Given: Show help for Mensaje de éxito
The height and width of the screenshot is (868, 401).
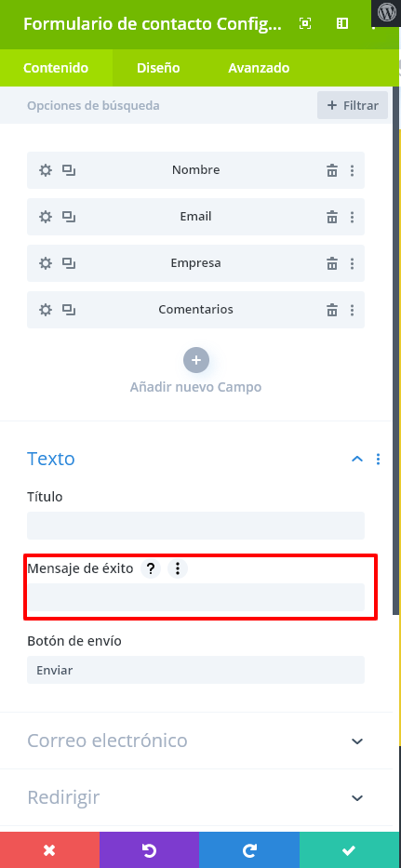Looking at the screenshot, I should (151, 568).
